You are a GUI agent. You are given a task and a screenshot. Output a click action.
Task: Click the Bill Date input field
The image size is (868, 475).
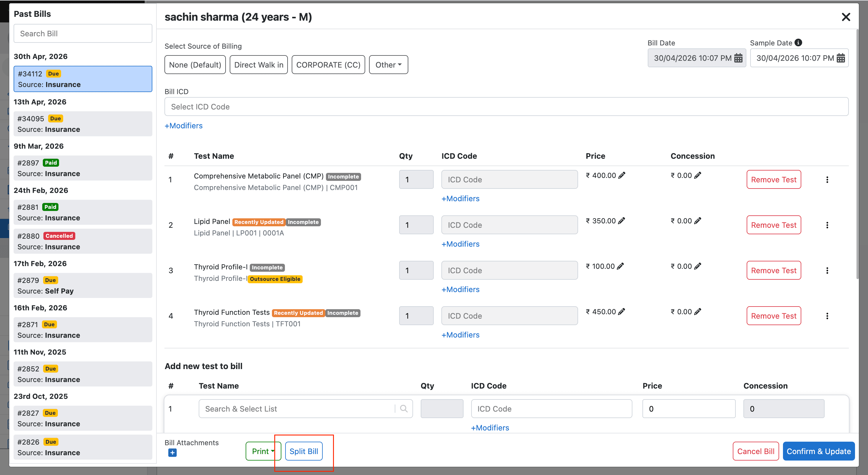[696, 58]
